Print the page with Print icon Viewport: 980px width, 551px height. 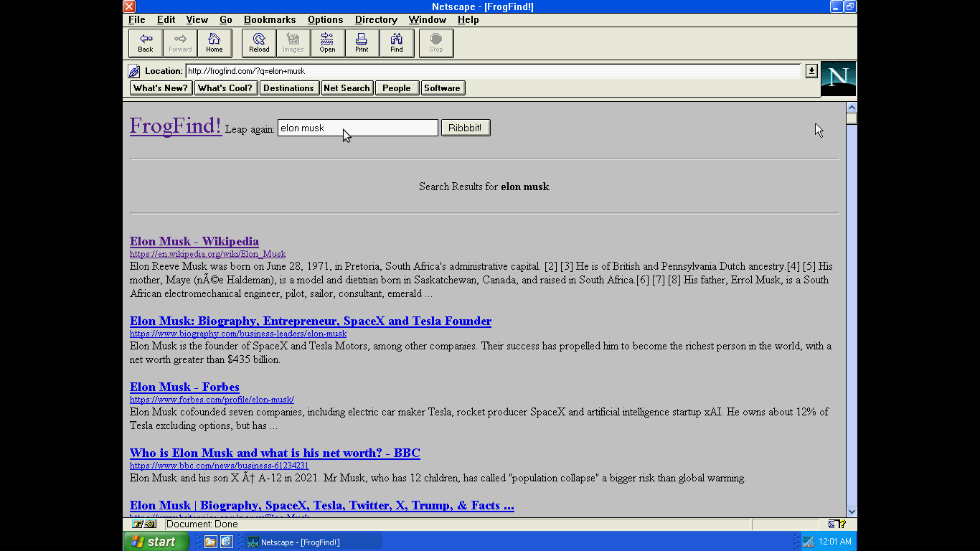[362, 43]
